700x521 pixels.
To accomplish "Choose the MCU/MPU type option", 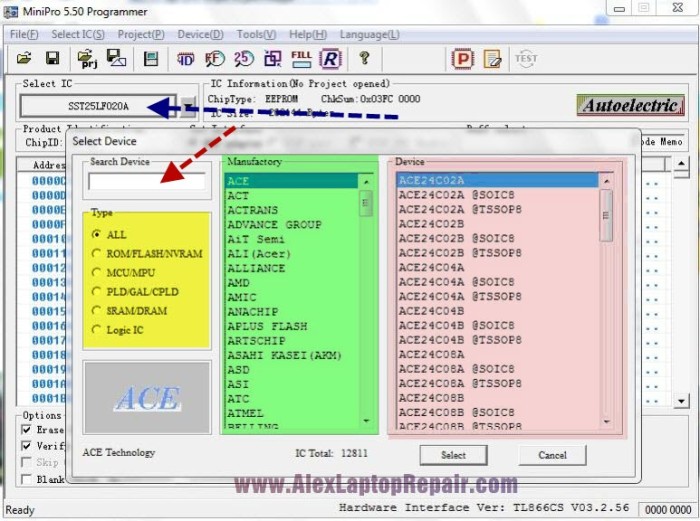I will click(97, 273).
